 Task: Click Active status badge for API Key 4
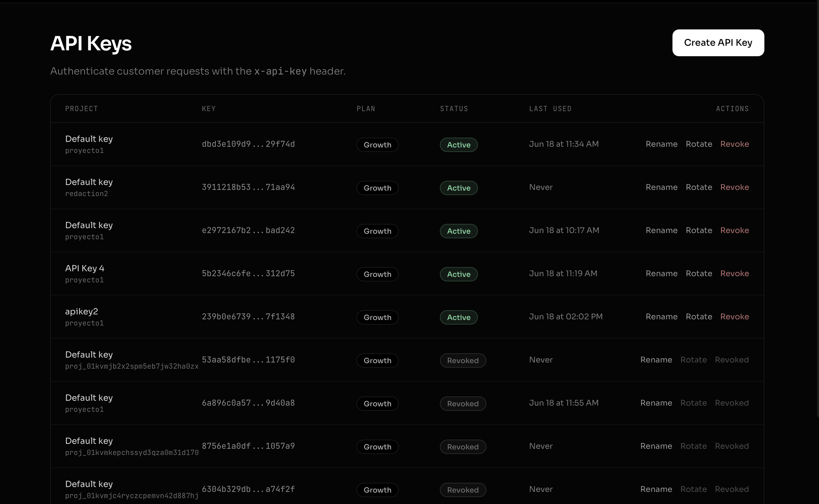tap(459, 274)
